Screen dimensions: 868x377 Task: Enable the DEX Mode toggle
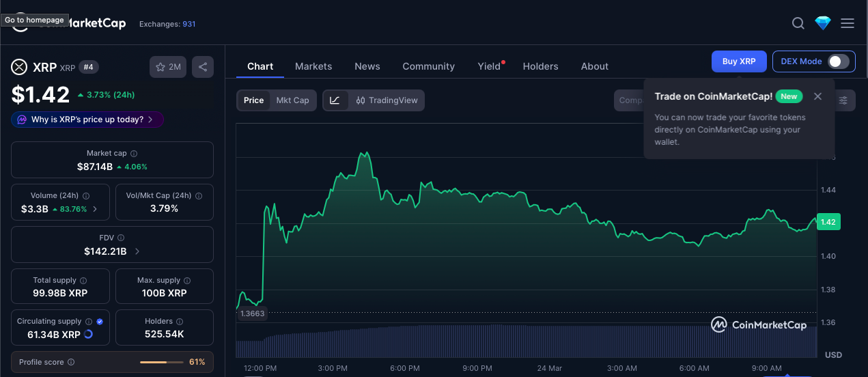[838, 61]
